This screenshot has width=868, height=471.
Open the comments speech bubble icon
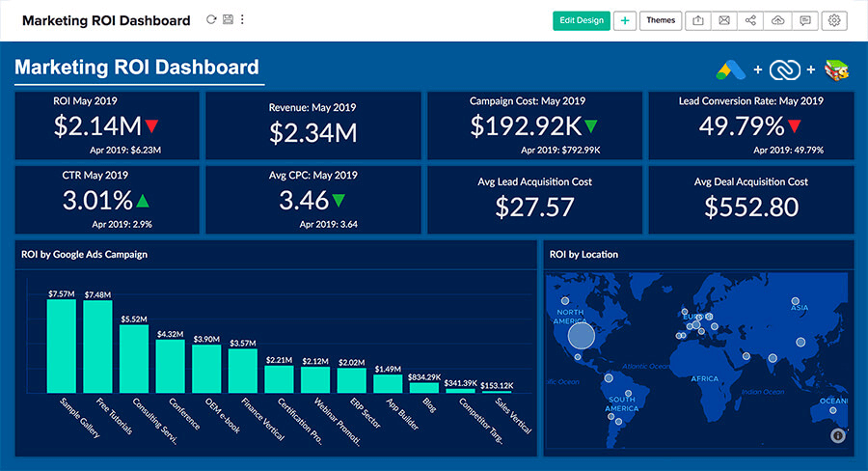(x=805, y=20)
